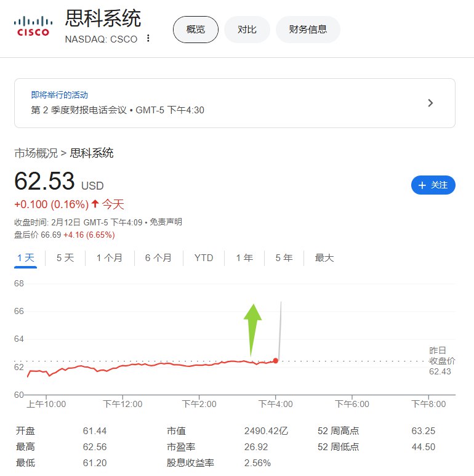This screenshot has width=474, height=476.
Task: Open the three-dot menu beside NASDAQ: CSCO
Action: pos(148,38)
